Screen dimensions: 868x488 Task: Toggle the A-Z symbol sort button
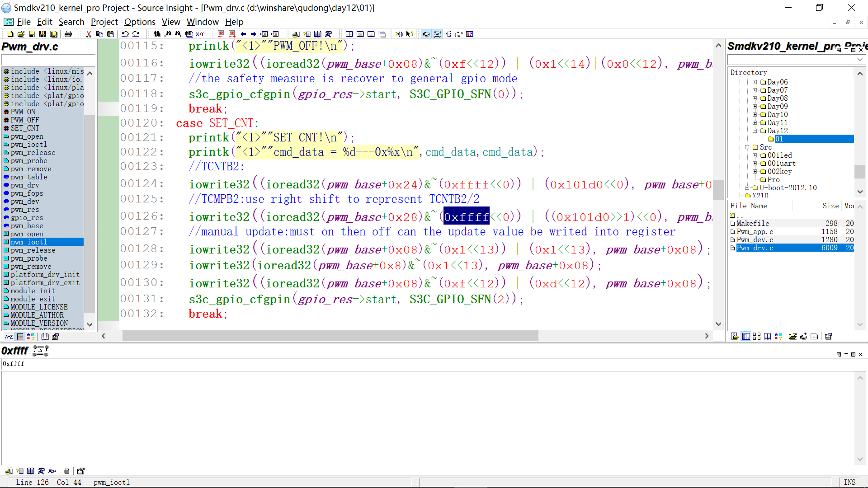9,337
